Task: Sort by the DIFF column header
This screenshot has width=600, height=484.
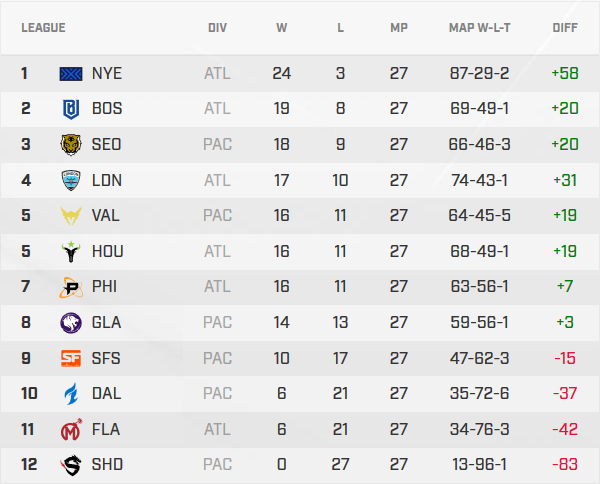Action: pos(565,27)
